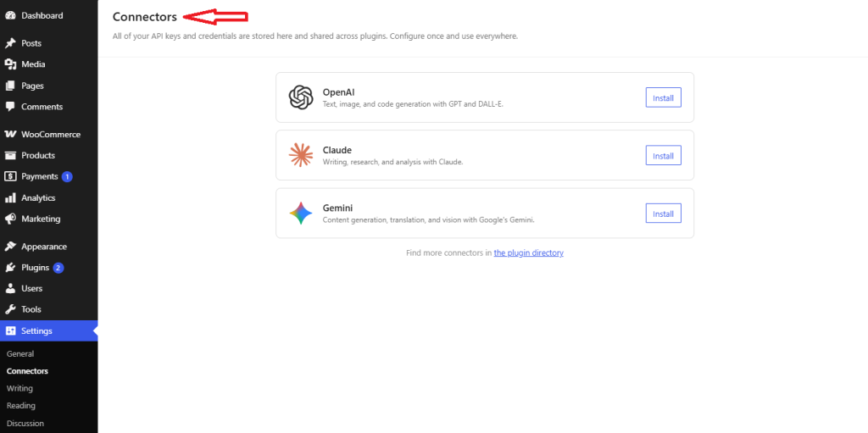Click the Claude starburst logo
The image size is (868, 433).
pyautogui.click(x=301, y=155)
